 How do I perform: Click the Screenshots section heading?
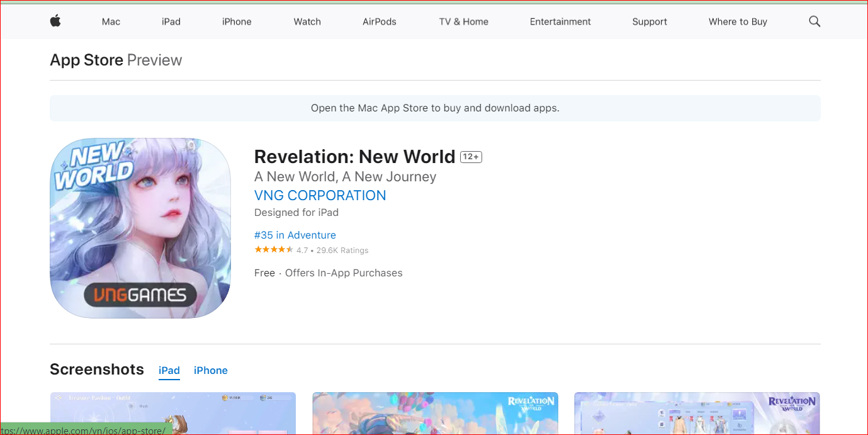coord(97,370)
